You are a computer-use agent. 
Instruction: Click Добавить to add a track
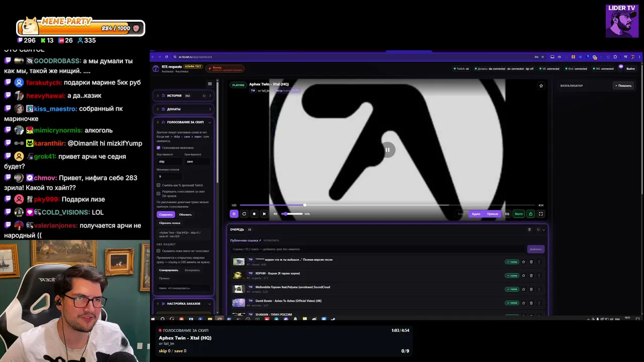point(536,249)
